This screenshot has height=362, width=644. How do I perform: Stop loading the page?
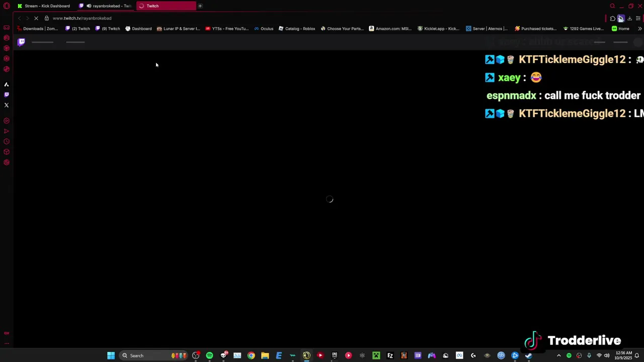(36, 18)
